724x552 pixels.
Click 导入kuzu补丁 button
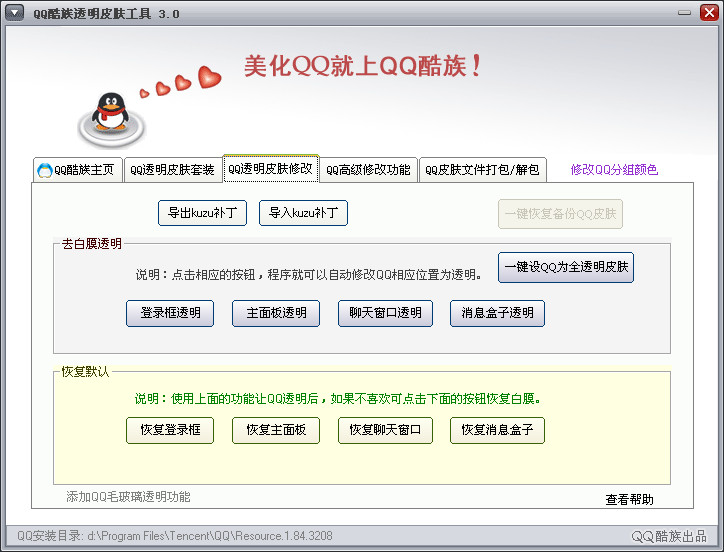coord(303,213)
